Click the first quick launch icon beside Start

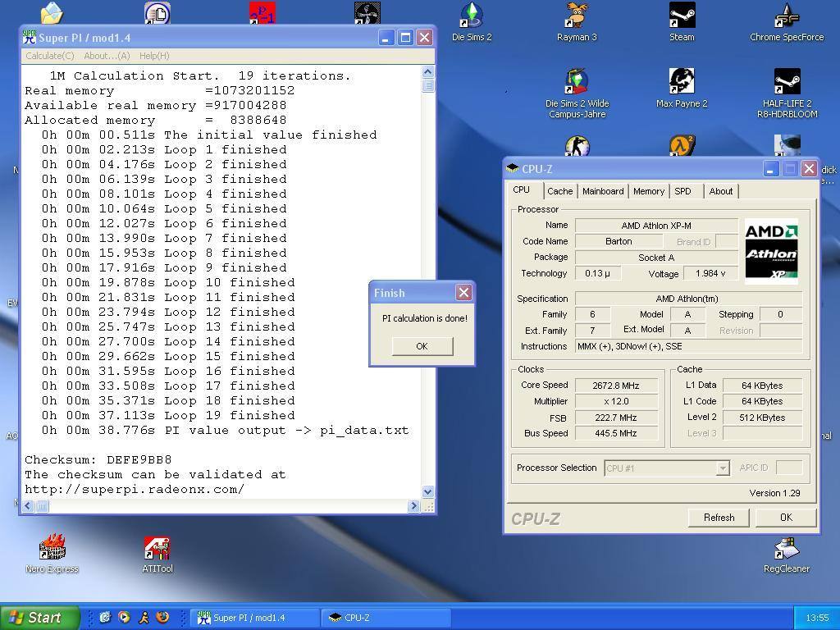(x=104, y=617)
